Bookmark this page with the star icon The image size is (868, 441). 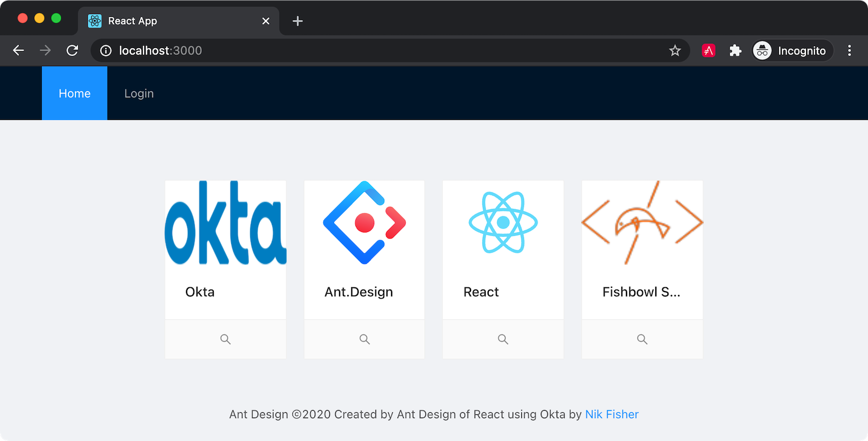[x=674, y=51]
